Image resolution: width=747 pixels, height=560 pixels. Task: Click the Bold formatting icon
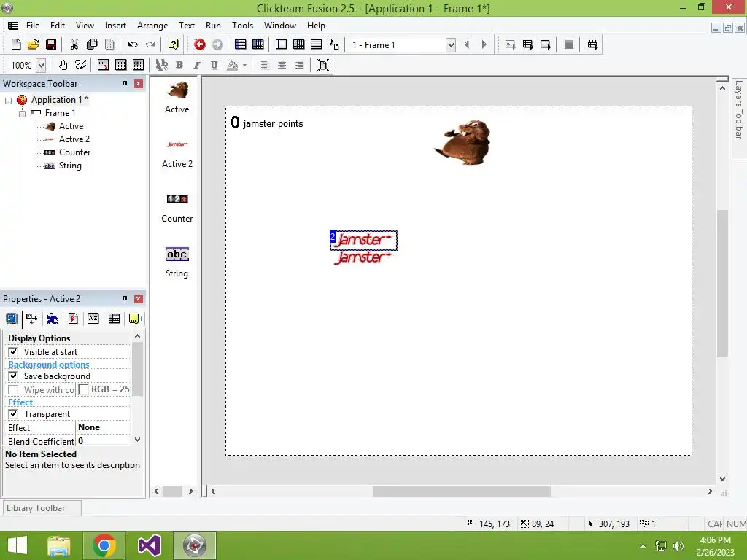coord(179,65)
